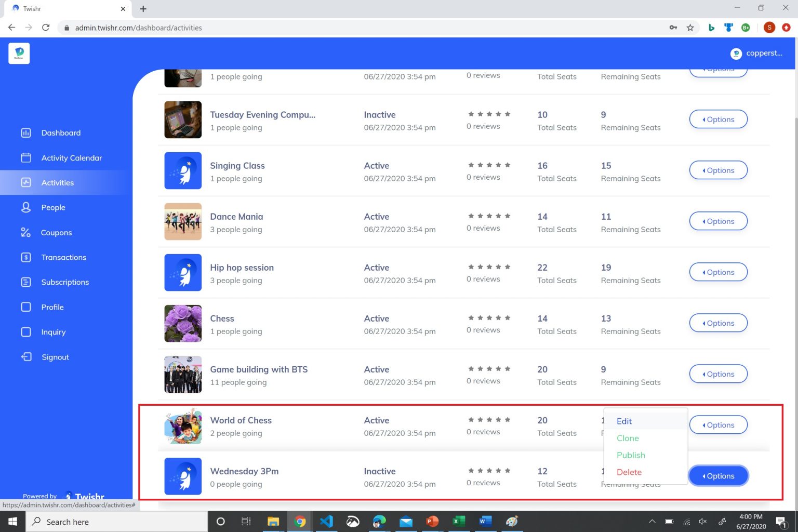
Task: Choose Edit from the options menu
Action: coord(624,421)
